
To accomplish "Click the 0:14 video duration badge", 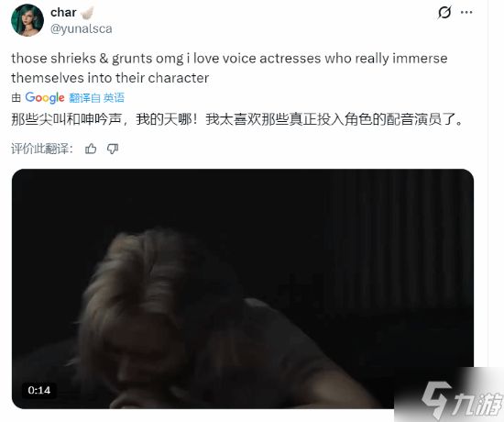I will (39, 390).
